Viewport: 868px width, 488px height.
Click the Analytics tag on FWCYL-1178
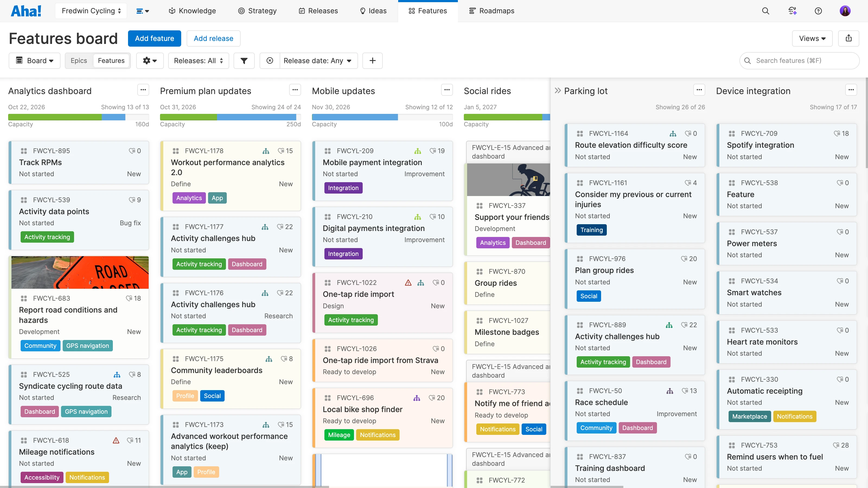(189, 198)
